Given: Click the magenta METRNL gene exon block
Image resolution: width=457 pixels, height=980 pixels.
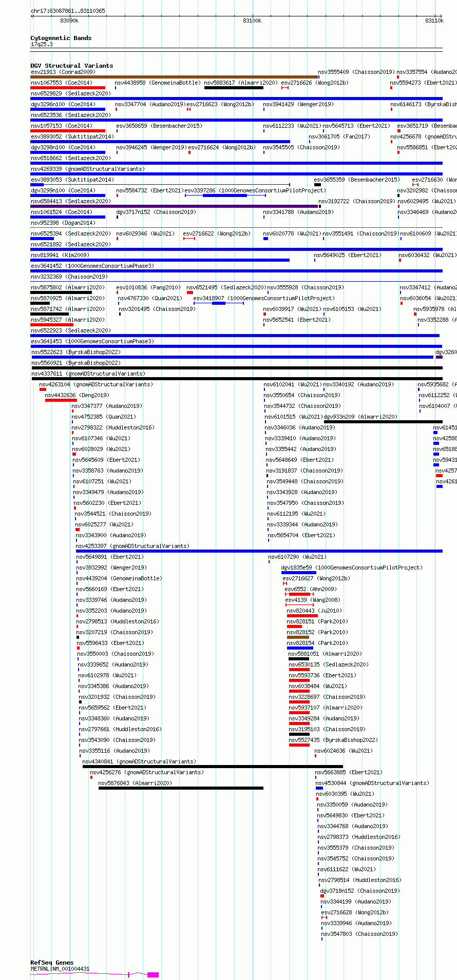Looking at the screenshot, I should point(153,975).
